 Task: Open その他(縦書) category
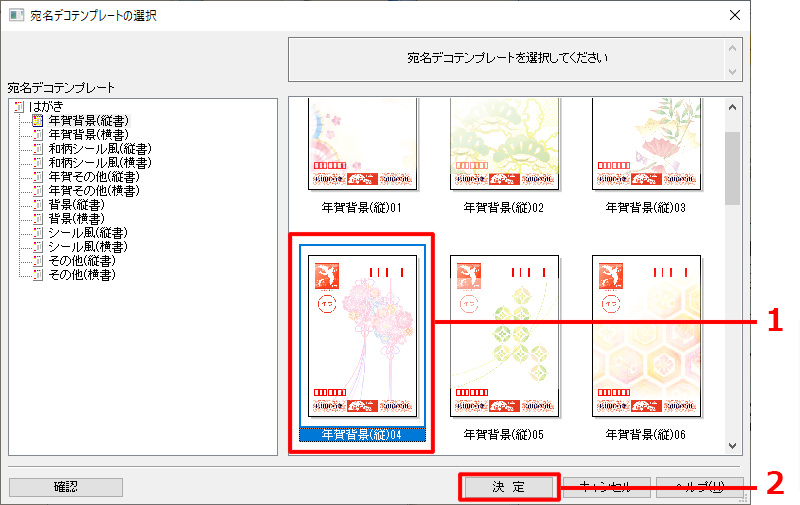[x=82, y=260]
